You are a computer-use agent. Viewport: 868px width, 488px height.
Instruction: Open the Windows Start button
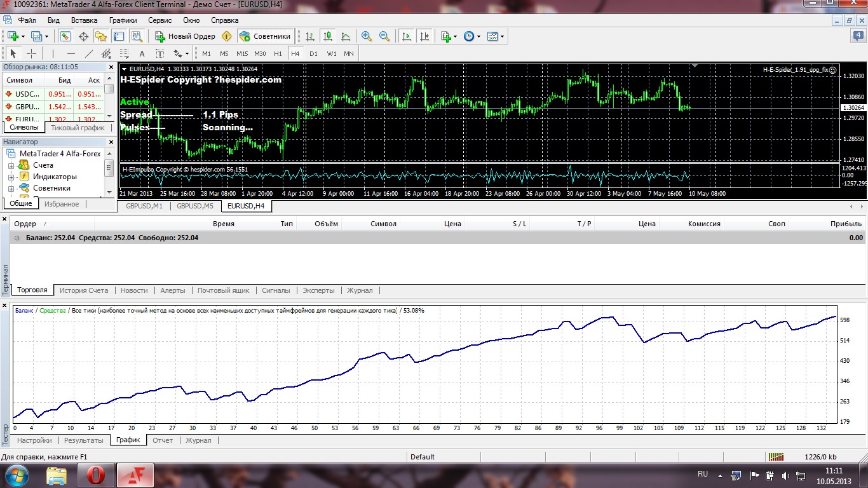17,475
